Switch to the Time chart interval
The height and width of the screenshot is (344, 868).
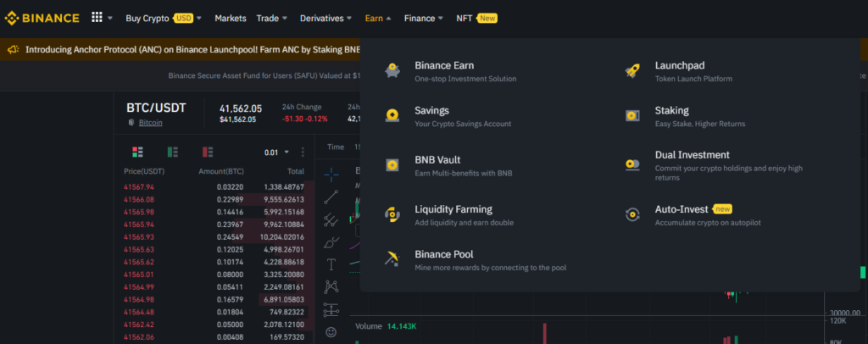click(336, 147)
